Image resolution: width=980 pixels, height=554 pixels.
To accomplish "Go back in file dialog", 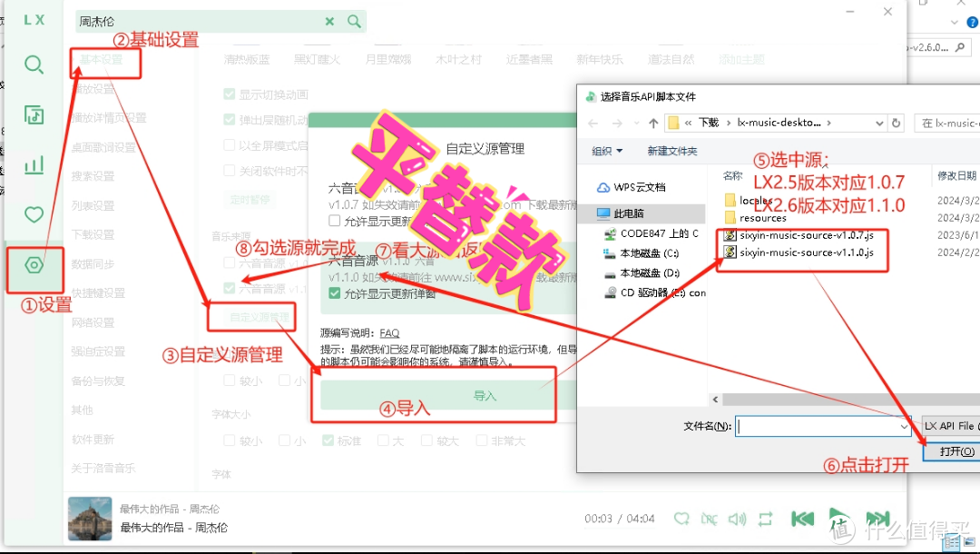I will coord(593,124).
